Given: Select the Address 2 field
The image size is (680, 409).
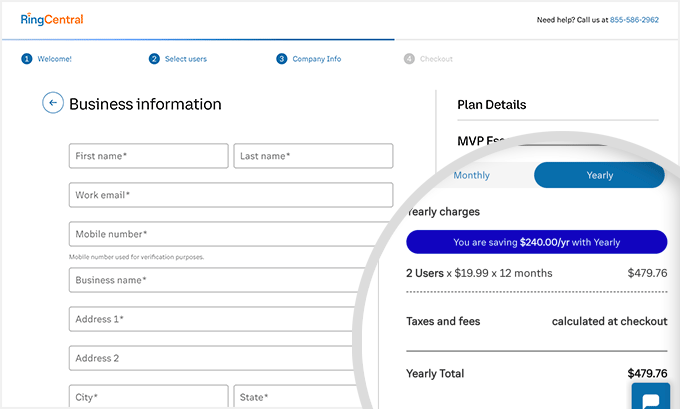Looking at the screenshot, I should click(x=211, y=358).
